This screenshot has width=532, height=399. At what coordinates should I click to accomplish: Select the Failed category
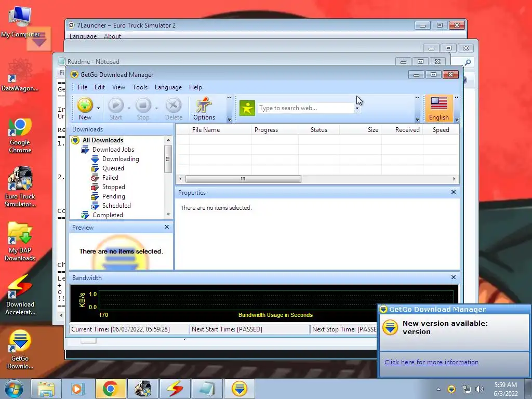point(110,178)
